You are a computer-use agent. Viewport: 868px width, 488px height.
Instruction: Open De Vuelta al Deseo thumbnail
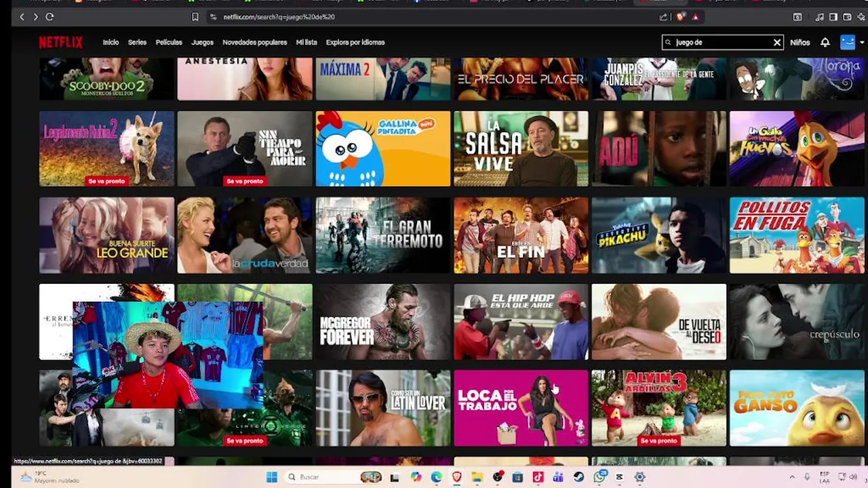pos(659,322)
